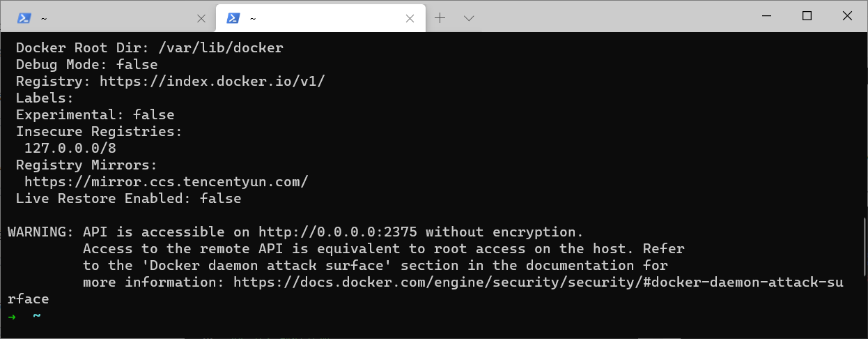Close the first inactive terminal tab
The height and width of the screenshot is (339, 868).
click(x=201, y=19)
